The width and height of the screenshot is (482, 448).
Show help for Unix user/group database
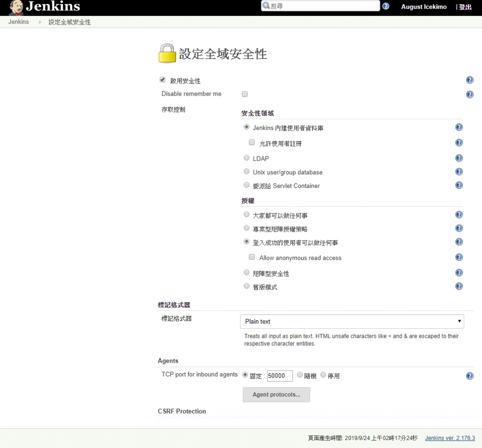click(x=458, y=171)
